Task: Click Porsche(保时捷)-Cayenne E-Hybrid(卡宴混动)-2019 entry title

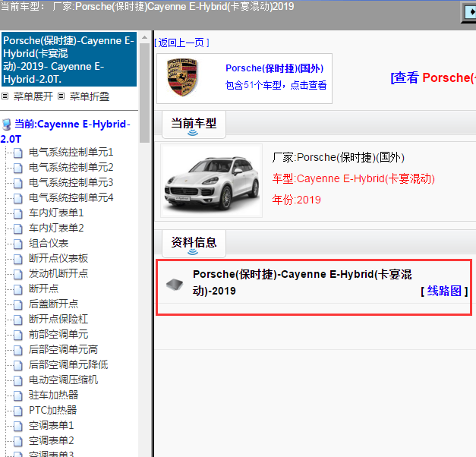Action: click(302, 282)
